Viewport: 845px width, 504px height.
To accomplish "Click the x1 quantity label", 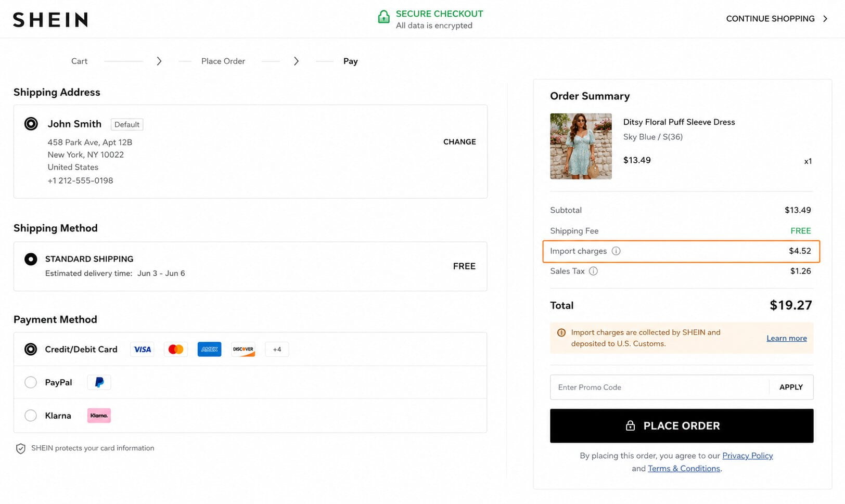I will click(x=808, y=161).
